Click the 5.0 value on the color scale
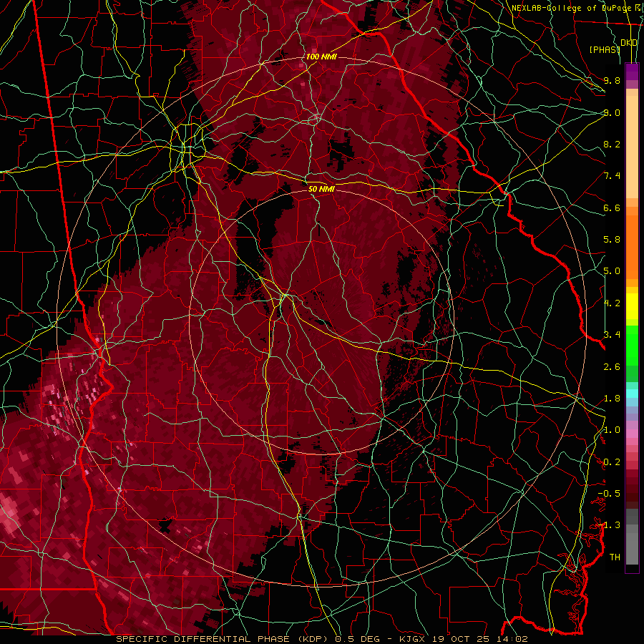This screenshot has width=644, height=644. [x=612, y=271]
